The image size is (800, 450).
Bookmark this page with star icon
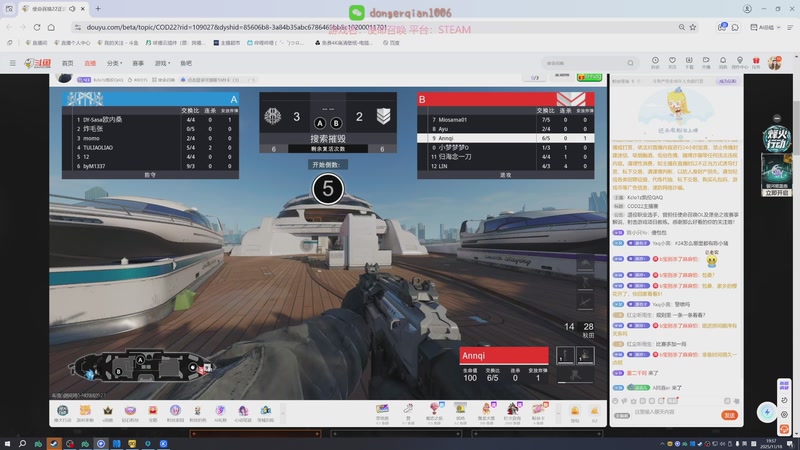pyautogui.click(x=693, y=27)
